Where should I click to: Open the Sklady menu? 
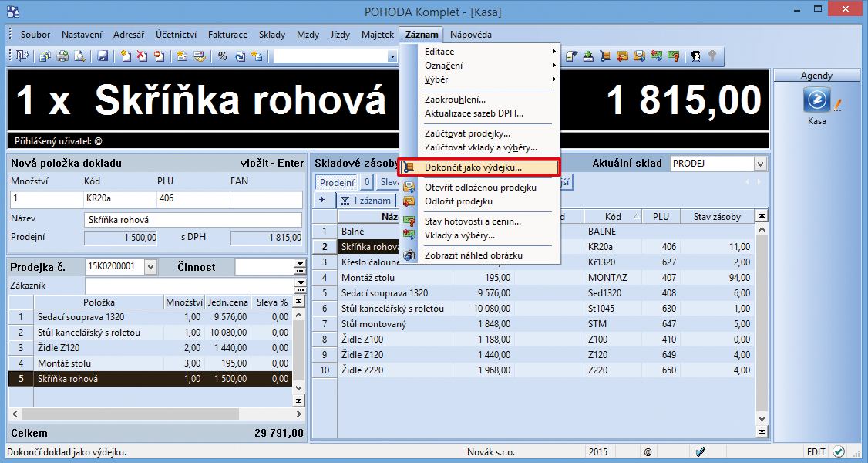272,34
